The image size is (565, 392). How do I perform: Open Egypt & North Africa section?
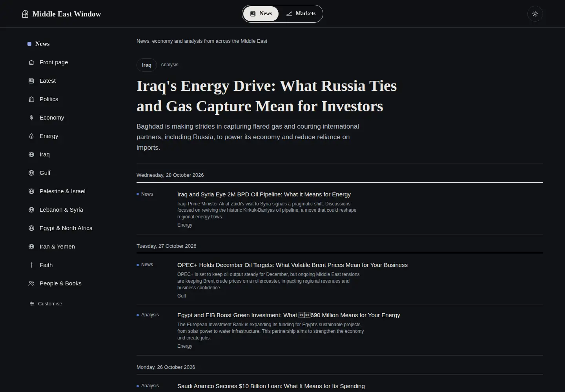click(66, 228)
